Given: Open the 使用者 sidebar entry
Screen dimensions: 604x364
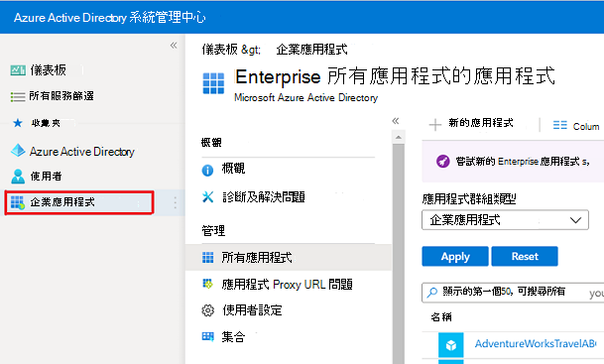Looking at the screenshot, I should pos(47,176).
